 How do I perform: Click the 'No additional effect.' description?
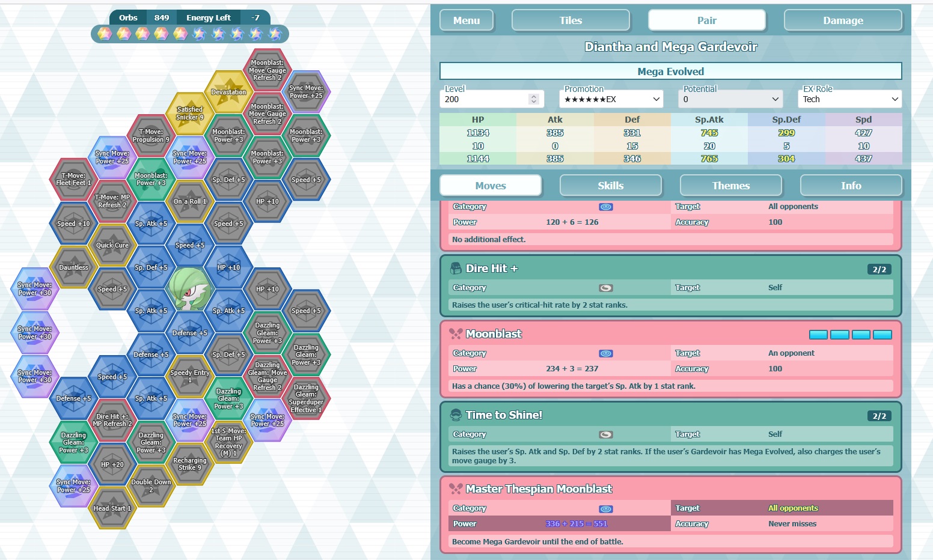[x=489, y=239]
